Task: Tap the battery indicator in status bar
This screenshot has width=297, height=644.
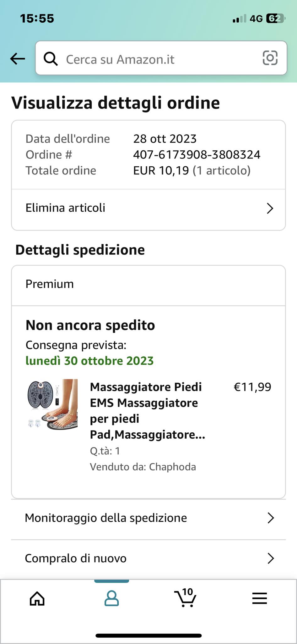Action: (275, 19)
